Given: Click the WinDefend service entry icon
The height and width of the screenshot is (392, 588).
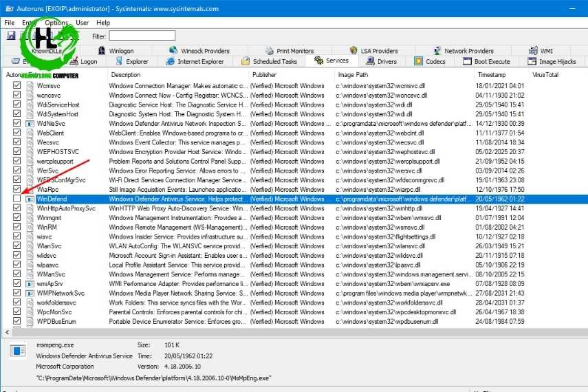Looking at the screenshot, I should (30, 199).
